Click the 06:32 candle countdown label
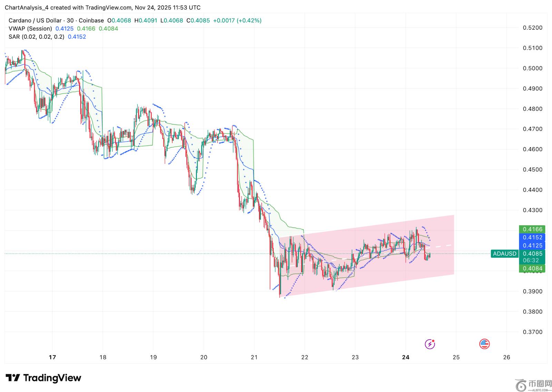Viewport: 552px width, 392px height. pos(532,261)
